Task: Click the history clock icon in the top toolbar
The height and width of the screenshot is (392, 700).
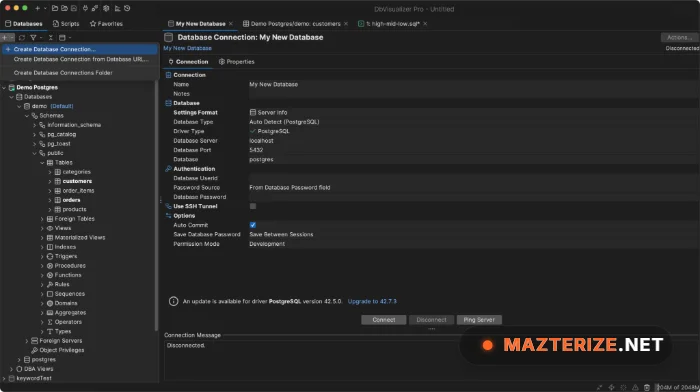Action: pos(127,8)
